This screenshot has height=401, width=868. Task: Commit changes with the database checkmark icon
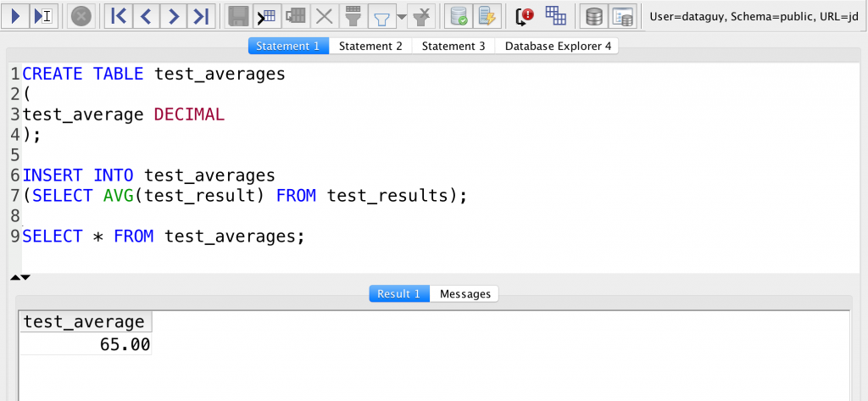click(x=459, y=15)
